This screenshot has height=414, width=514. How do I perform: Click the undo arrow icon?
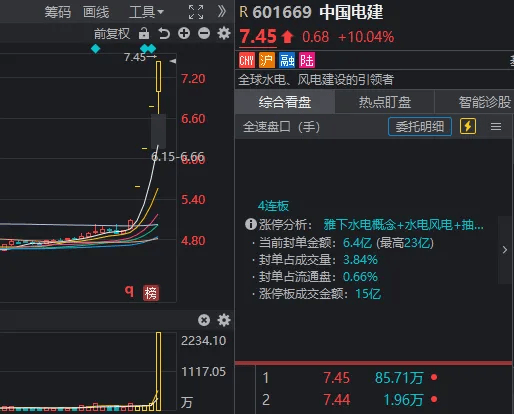coord(164,33)
